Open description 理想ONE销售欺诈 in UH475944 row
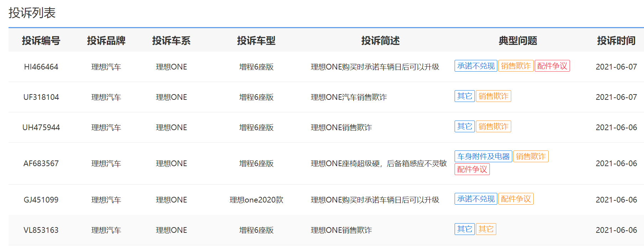 [x=341, y=127]
